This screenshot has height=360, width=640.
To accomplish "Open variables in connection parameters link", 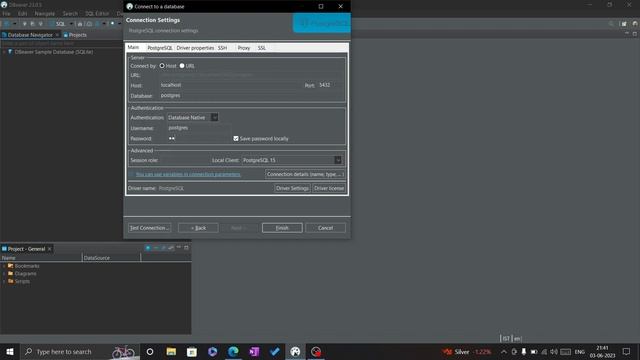I will (x=188, y=174).
